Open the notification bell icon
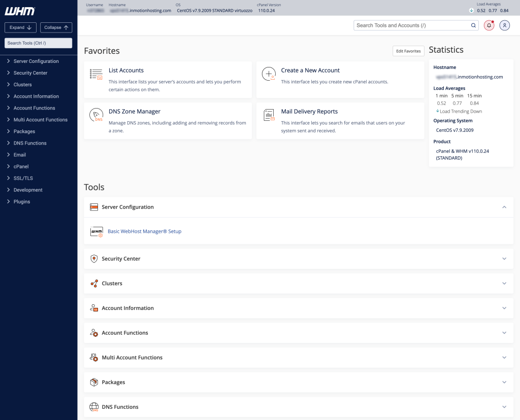The image size is (520, 420). coord(489,25)
